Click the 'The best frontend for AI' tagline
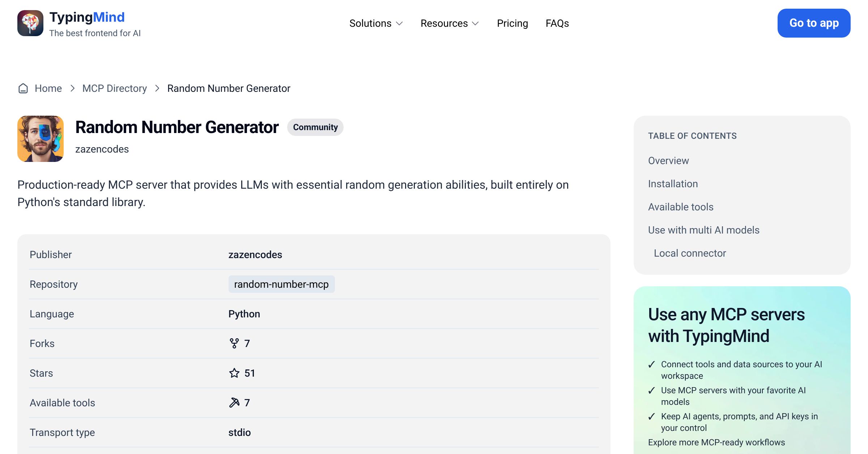This screenshot has width=868, height=454. [x=95, y=33]
